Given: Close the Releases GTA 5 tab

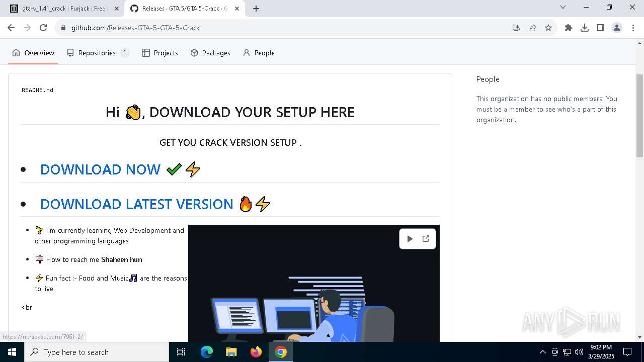Looking at the screenshot, I should (x=237, y=9).
